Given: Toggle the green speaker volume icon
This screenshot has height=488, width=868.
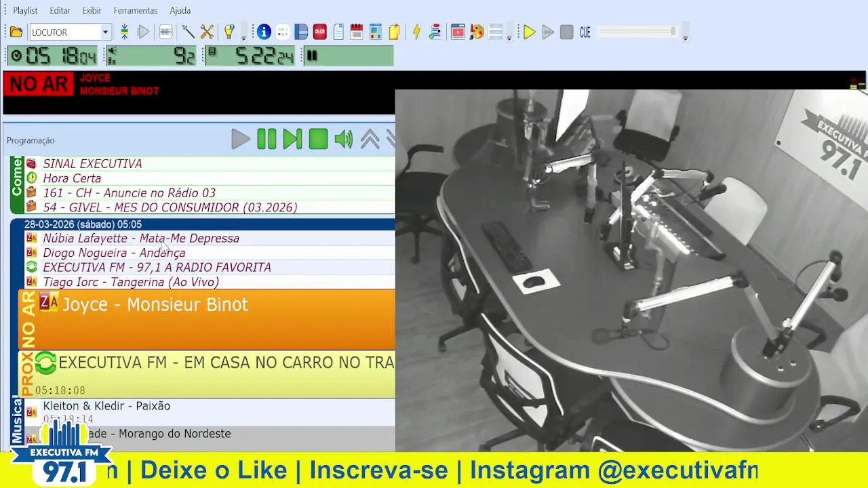Looking at the screenshot, I should 344,139.
